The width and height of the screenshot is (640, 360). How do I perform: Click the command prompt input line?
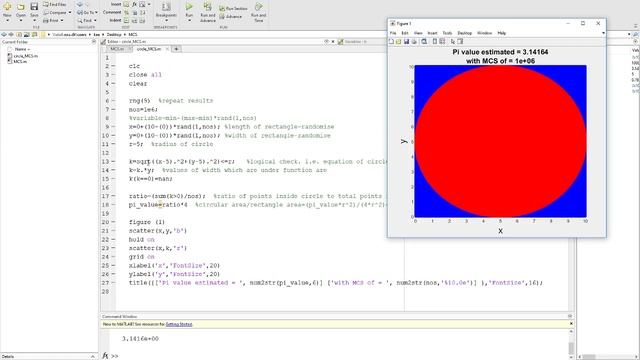coord(339,356)
